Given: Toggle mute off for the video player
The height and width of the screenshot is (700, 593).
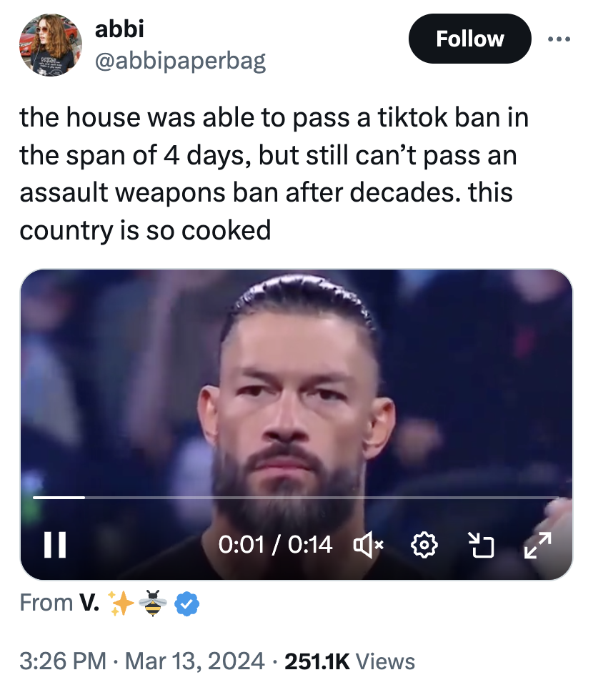Looking at the screenshot, I should click(367, 546).
